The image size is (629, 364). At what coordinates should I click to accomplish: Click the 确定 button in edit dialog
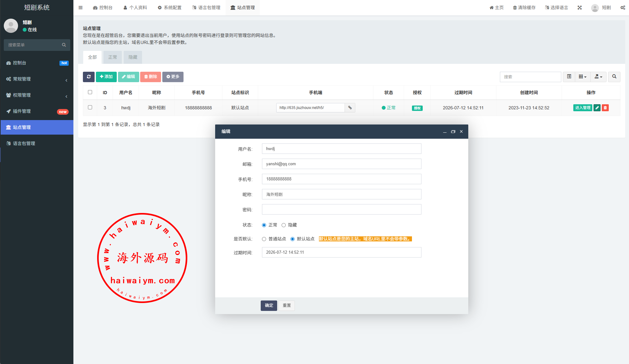pos(269,306)
